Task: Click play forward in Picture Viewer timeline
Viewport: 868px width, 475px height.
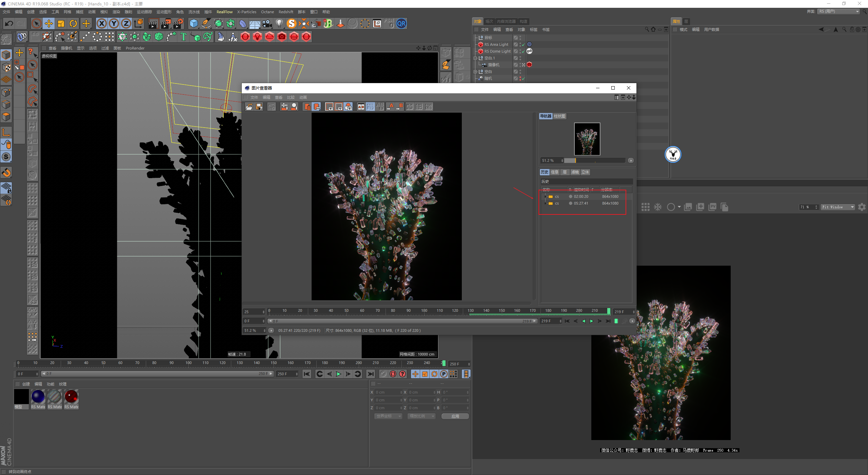Action: pyautogui.click(x=591, y=321)
